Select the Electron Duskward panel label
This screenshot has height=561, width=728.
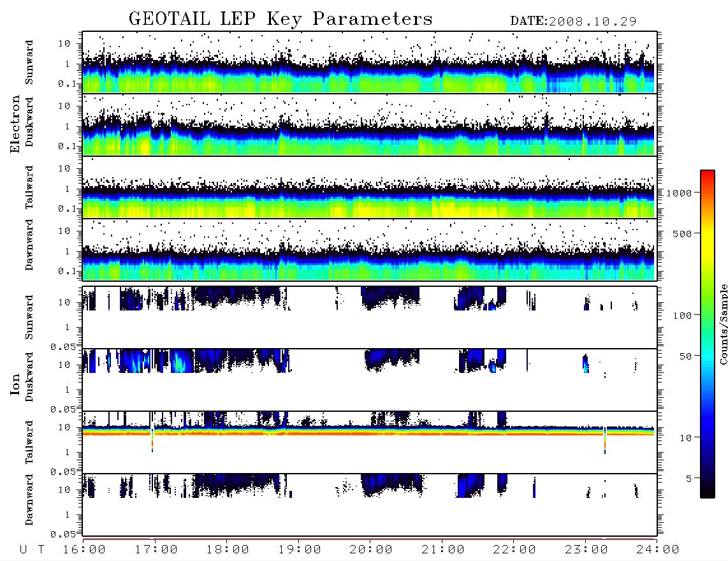(29, 122)
